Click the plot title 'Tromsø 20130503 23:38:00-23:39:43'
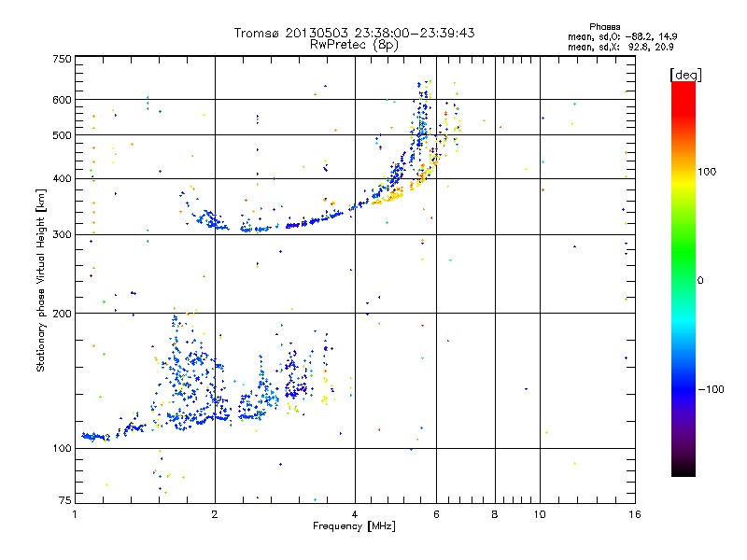The height and width of the screenshot is (560, 747). coord(354,33)
